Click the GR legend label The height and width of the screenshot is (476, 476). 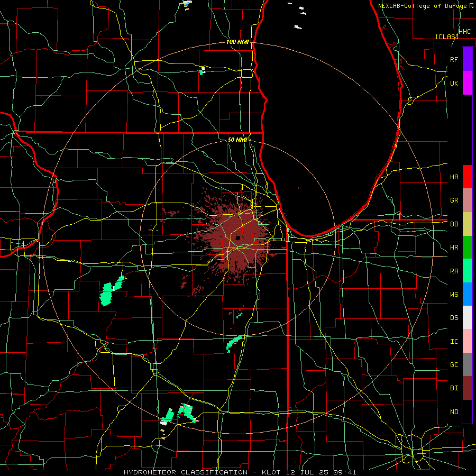(x=454, y=200)
